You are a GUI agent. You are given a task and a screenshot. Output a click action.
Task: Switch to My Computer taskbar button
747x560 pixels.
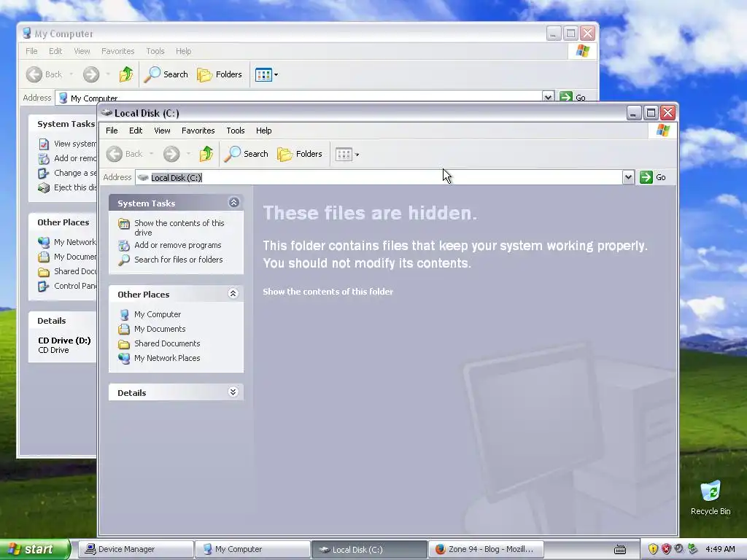click(252, 549)
